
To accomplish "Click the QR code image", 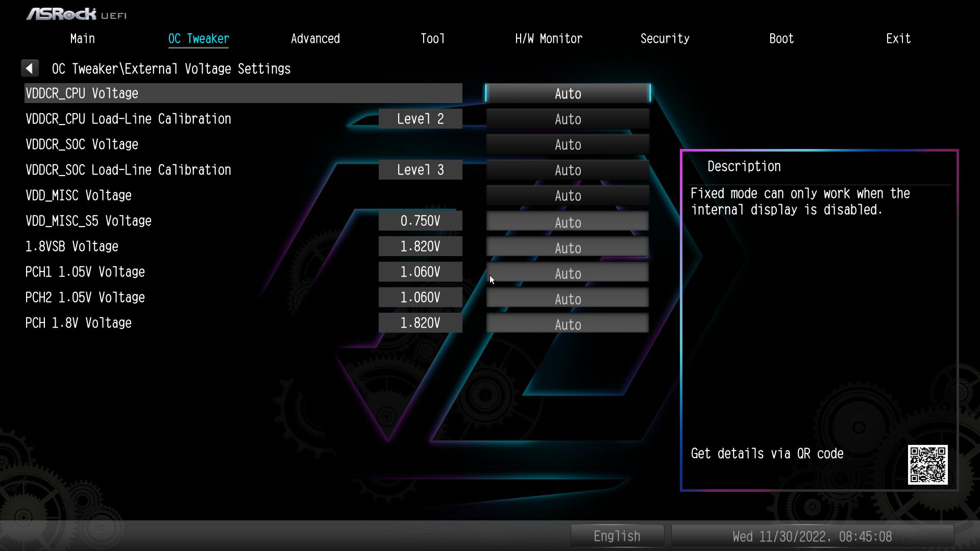I will (x=927, y=464).
